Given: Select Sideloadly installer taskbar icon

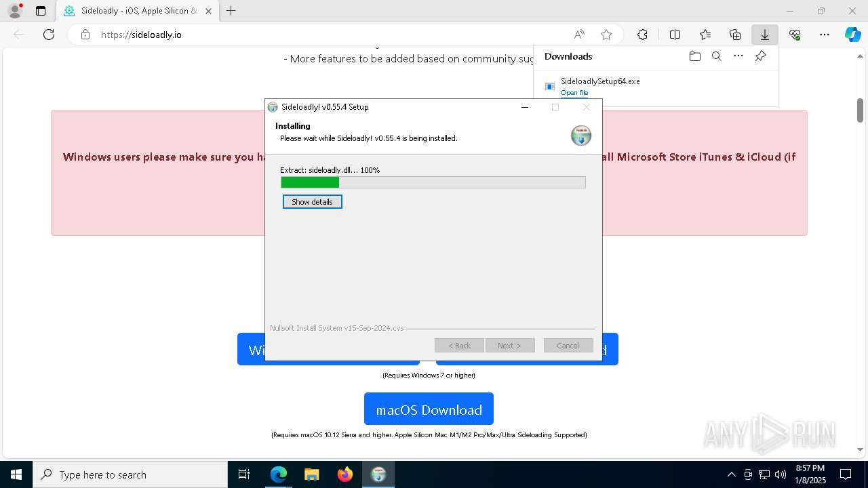Looking at the screenshot, I should [378, 474].
